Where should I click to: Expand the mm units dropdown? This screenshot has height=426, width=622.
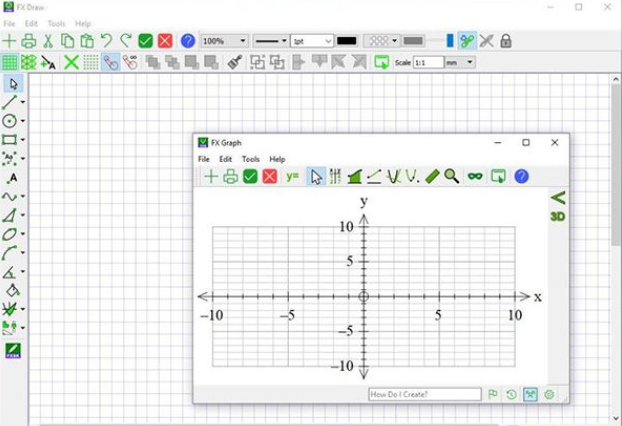[460, 62]
